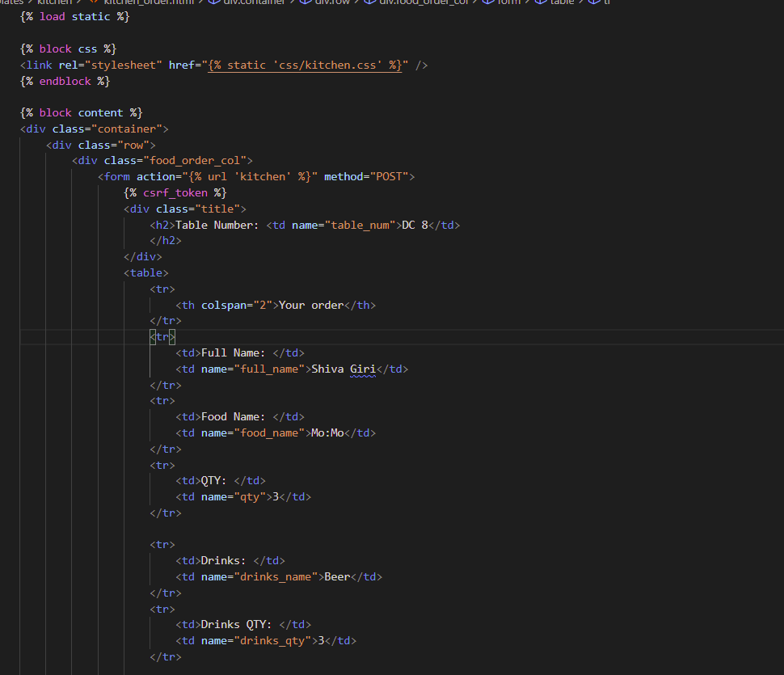Click the class="container" div tag
This screenshot has height=675, width=784.
[x=94, y=129]
